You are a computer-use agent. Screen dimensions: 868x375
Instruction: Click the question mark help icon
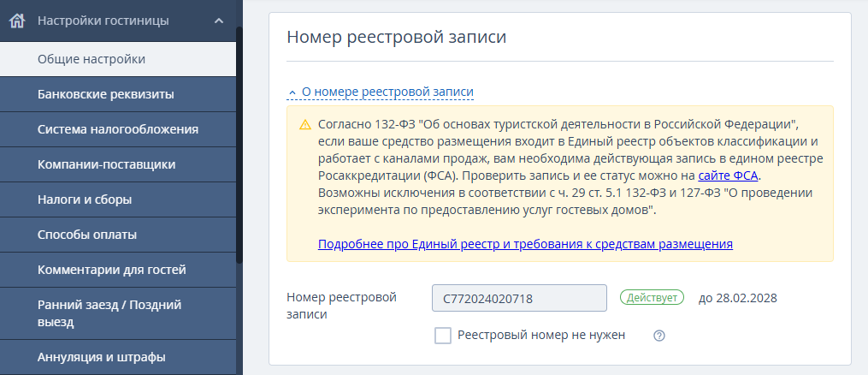pos(658,336)
